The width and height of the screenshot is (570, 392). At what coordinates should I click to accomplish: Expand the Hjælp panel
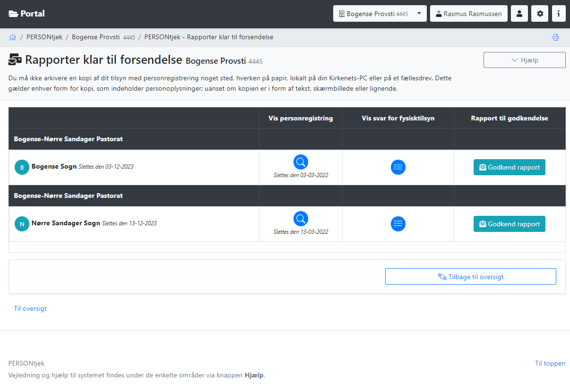point(525,60)
